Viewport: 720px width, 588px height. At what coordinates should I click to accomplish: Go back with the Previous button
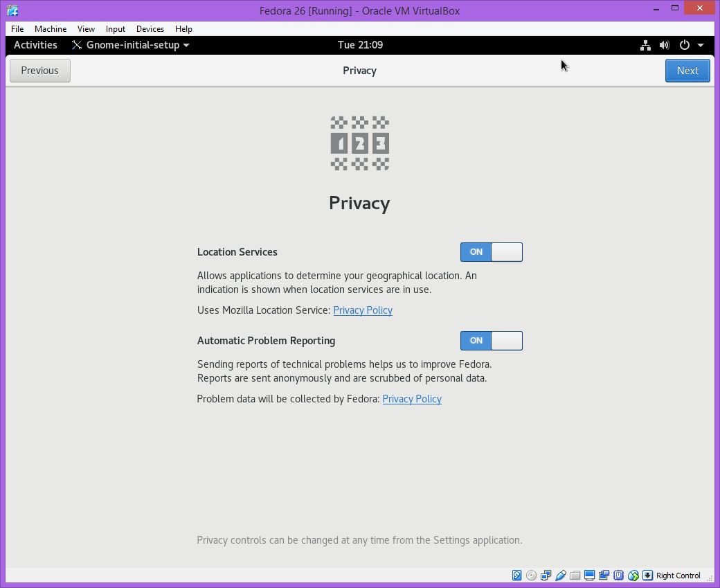click(x=40, y=71)
